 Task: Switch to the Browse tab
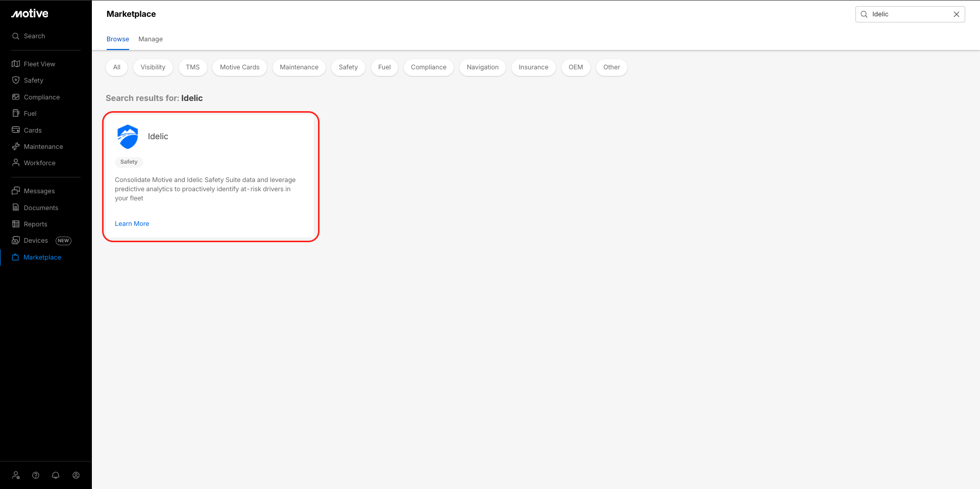click(118, 39)
